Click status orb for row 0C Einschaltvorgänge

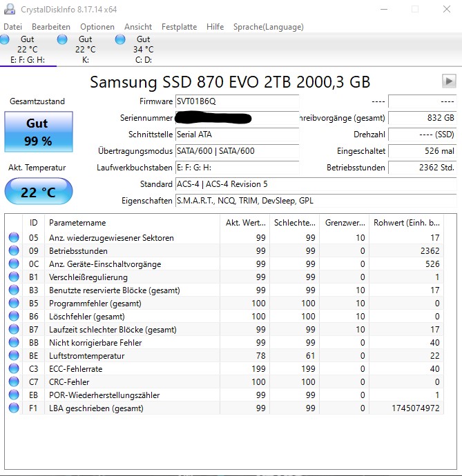pos(14,264)
